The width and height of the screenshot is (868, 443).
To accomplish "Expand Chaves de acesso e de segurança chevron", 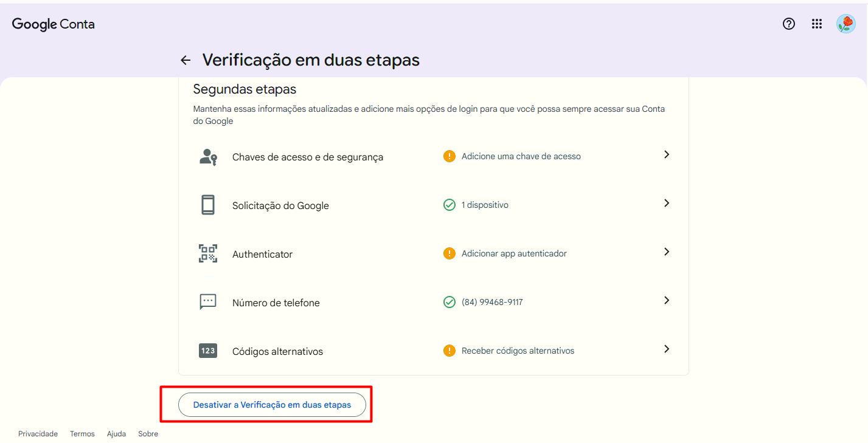I will point(667,155).
